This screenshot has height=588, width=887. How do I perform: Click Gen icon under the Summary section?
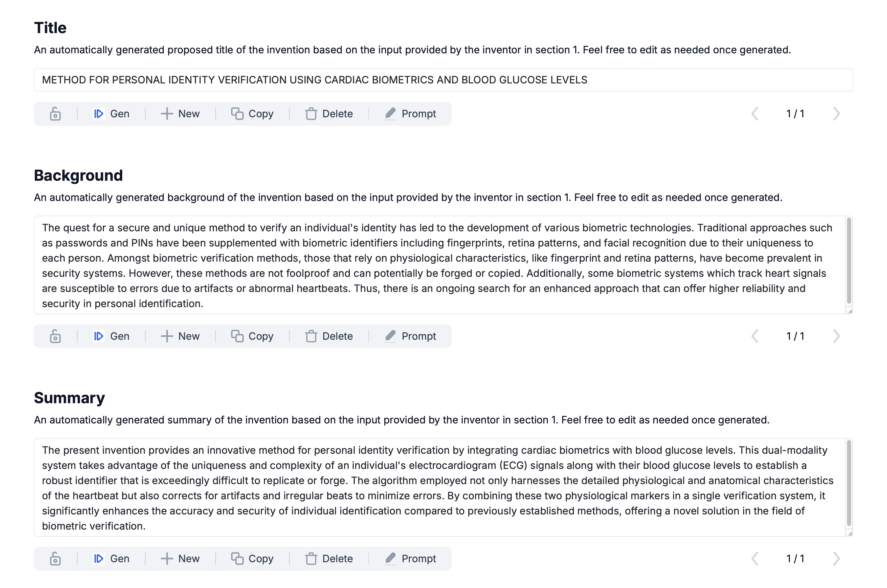coord(98,558)
